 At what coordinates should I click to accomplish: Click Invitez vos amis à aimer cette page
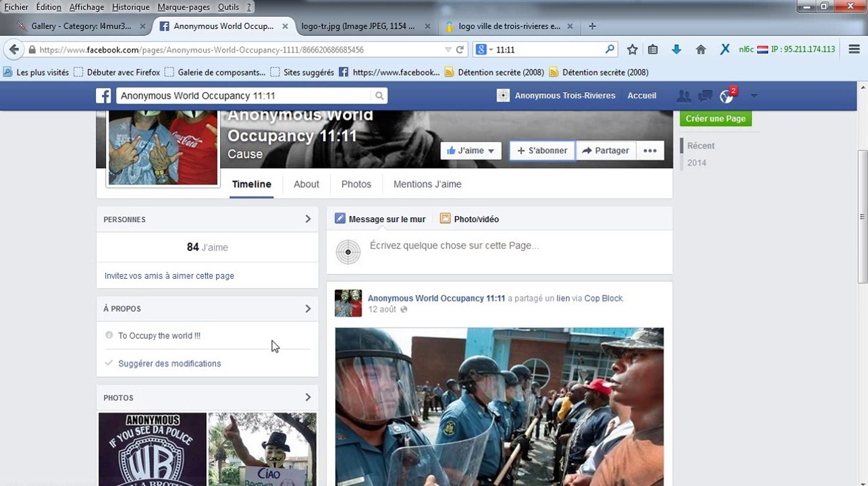(169, 276)
